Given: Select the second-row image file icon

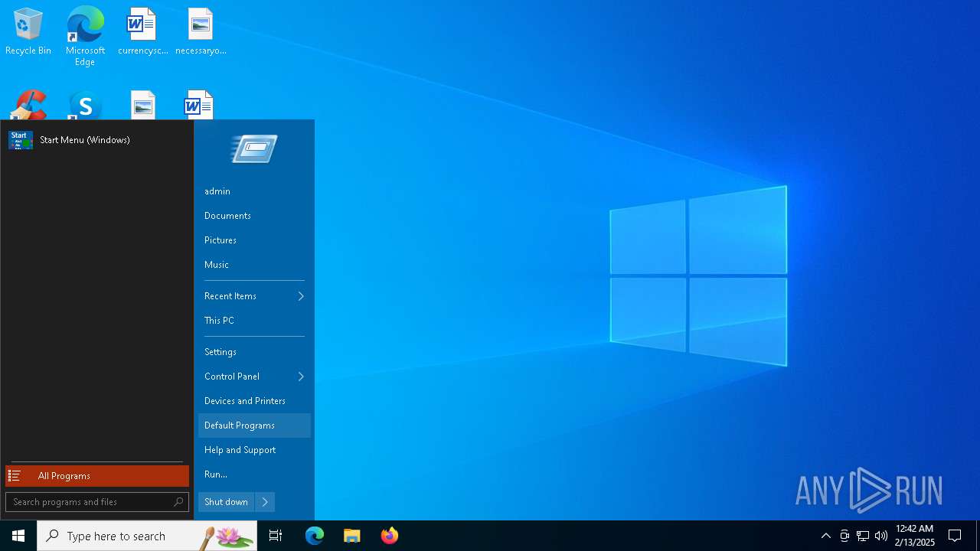Looking at the screenshot, I should [142, 106].
